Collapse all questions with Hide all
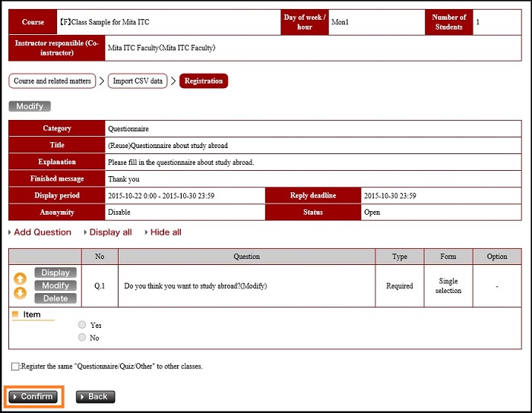Viewport: 532px width, 413px height. tap(166, 232)
